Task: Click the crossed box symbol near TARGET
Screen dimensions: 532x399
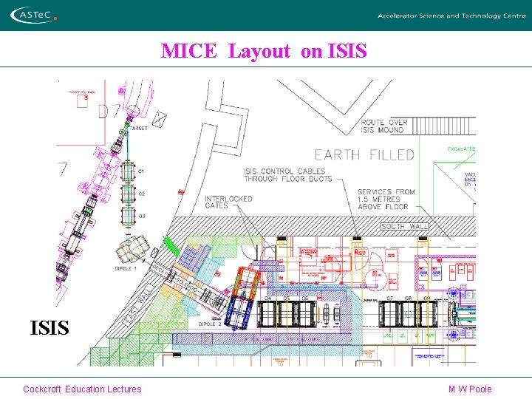Action: [x=159, y=120]
